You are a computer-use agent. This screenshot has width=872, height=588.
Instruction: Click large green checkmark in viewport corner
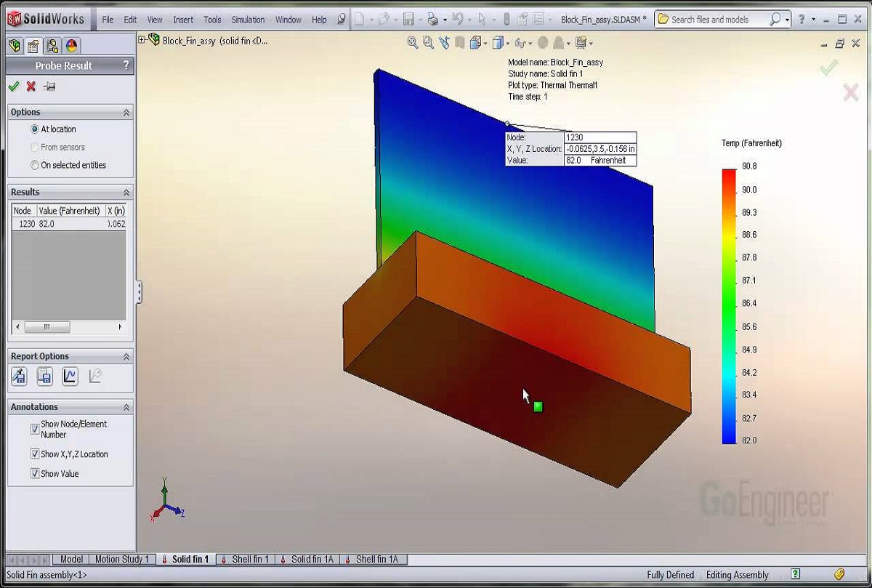828,68
